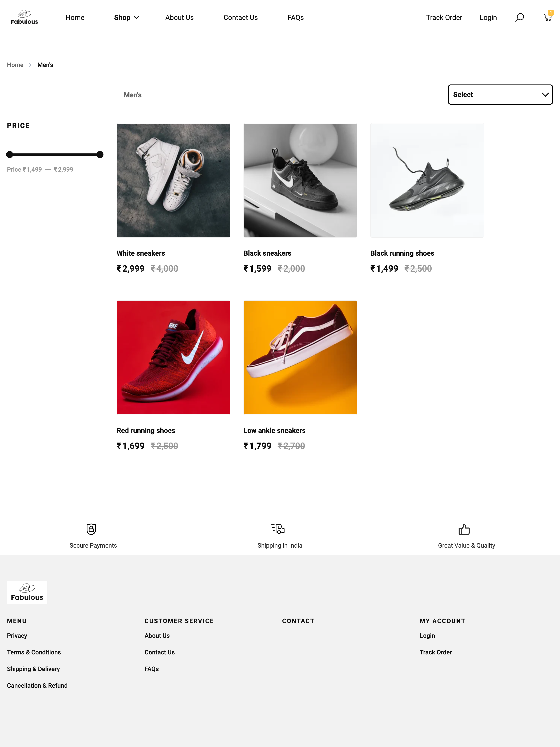Click the Fabulous logo in footer

27,592
